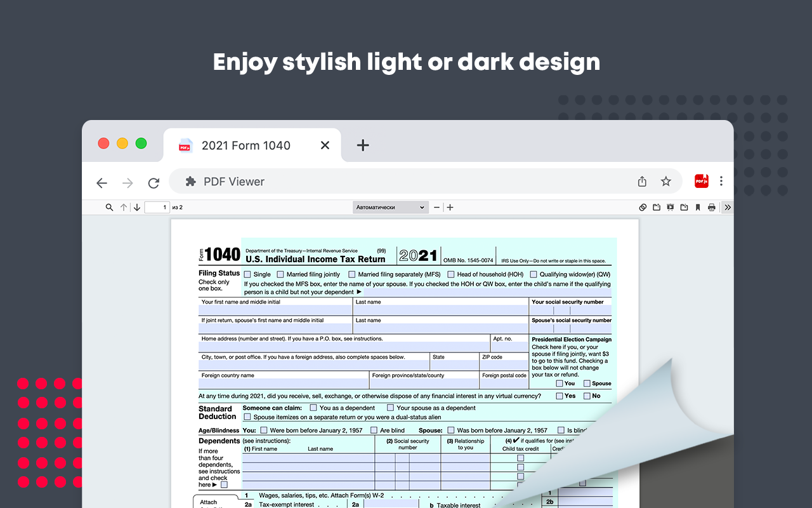Screen dimensions: 812x508
Task: Zoom in with the plus control
Action: point(450,207)
